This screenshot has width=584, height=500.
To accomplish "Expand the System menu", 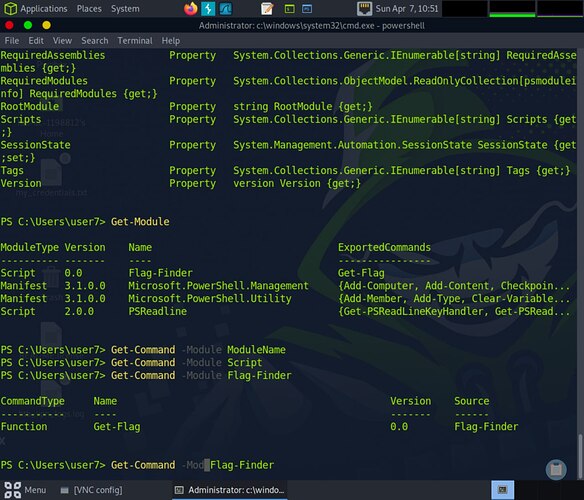I will 125,9.
